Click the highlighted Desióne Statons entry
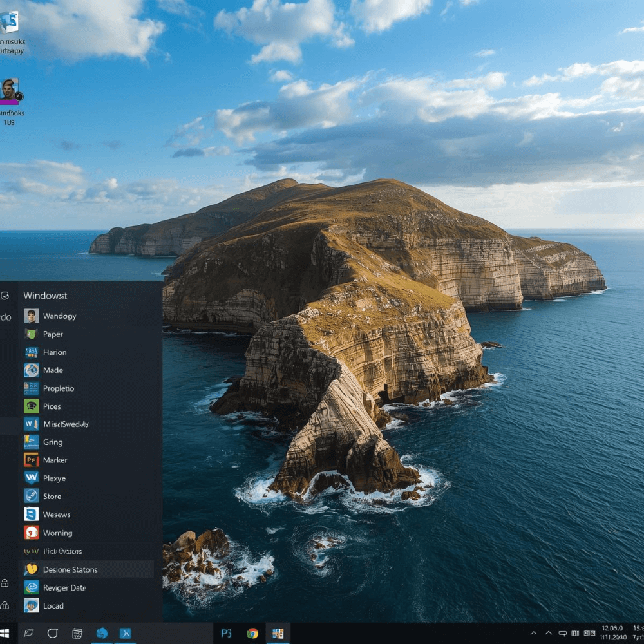Image resolution: width=644 pixels, height=644 pixels. 70,569
